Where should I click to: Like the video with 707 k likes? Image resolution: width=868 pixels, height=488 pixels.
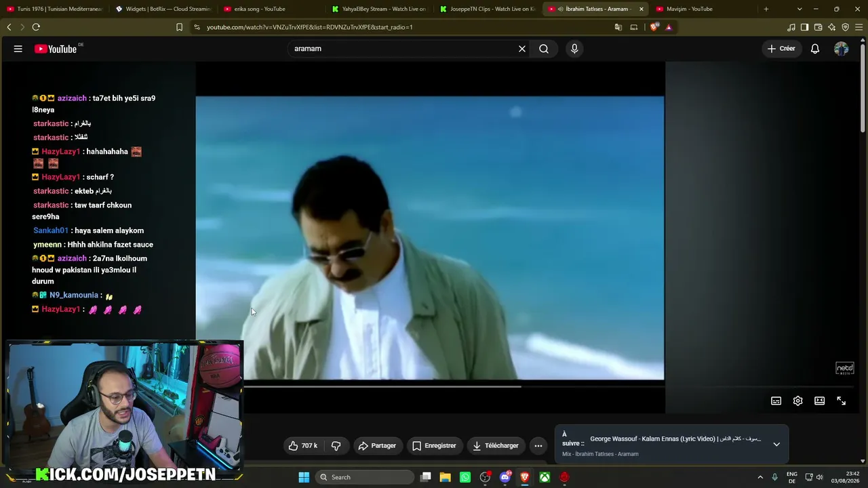click(302, 446)
